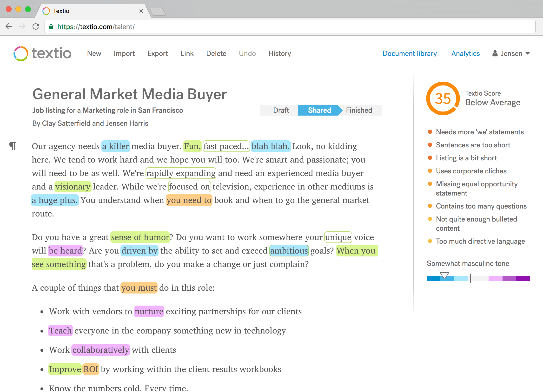Click the 'San Francisco' location label

coord(160,110)
